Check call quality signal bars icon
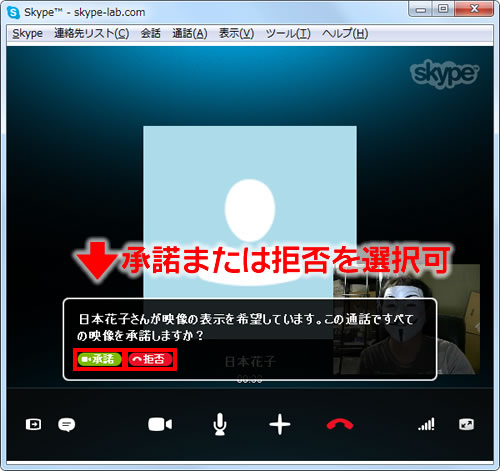Viewport: 500px width, 471px height. pyautogui.click(x=426, y=424)
